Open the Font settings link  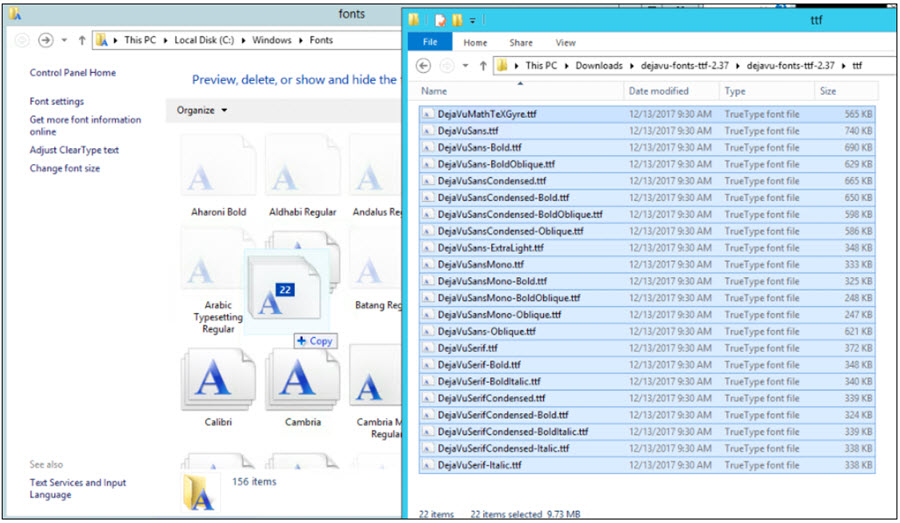(x=57, y=102)
